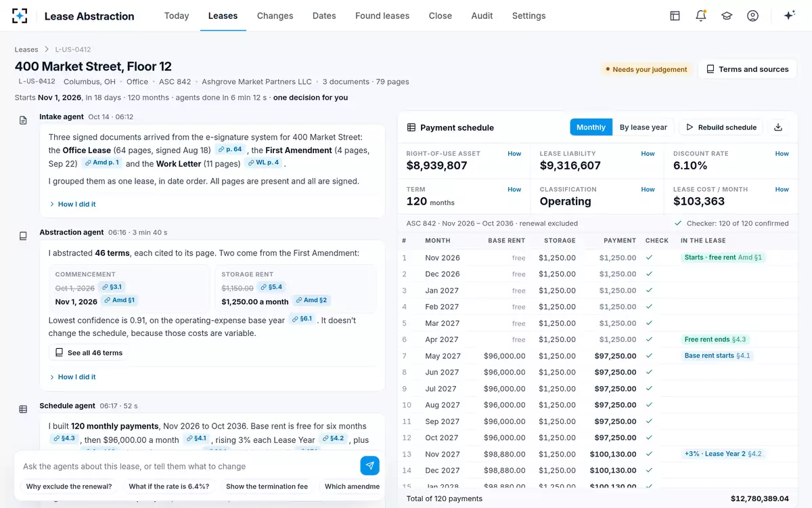Click the Starts · free rent Amd §1 tag
This screenshot has width=812, height=508.
pyautogui.click(x=723, y=257)
